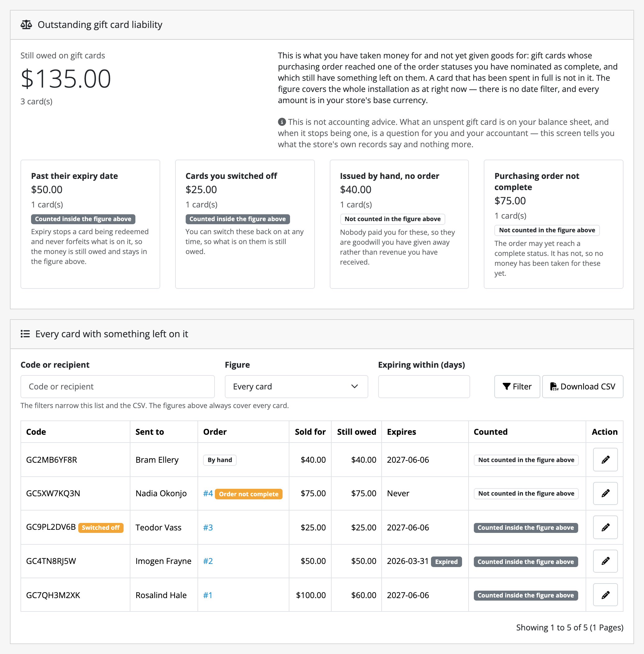Click the list icon beside Every card heading
Screen dimensions: 644x654
(x=25, y=334)
